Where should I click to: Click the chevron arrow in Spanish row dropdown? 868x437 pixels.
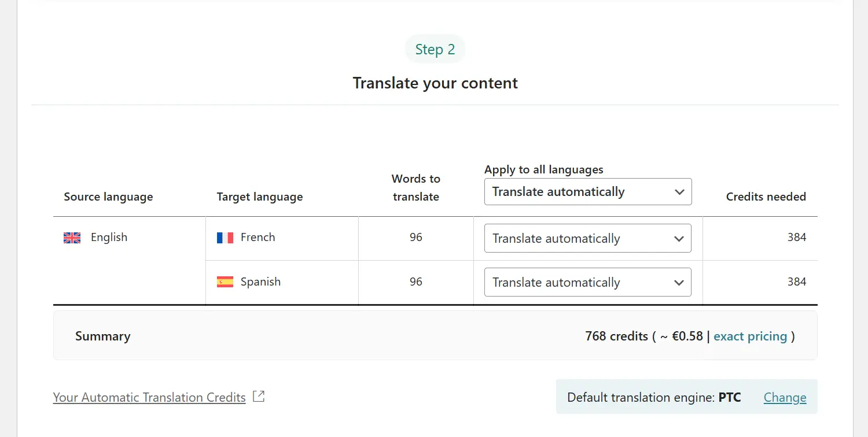point(679,283)
